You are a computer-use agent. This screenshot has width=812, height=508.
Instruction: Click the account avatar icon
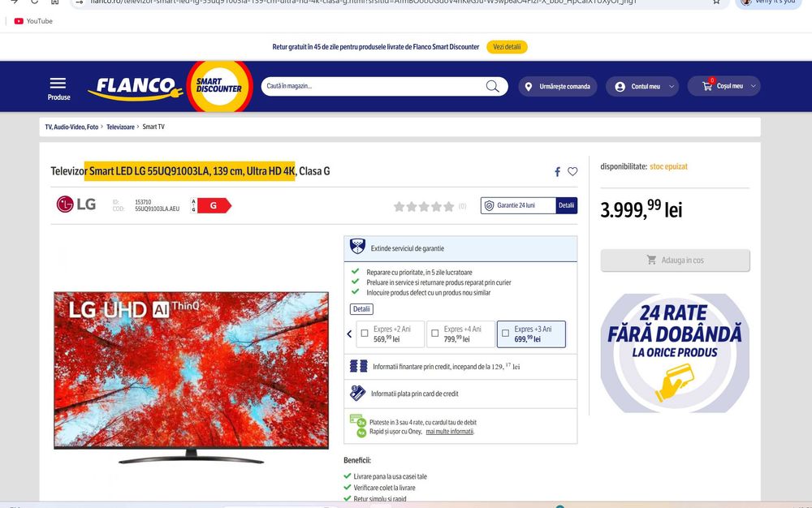(x=620, y=86)
